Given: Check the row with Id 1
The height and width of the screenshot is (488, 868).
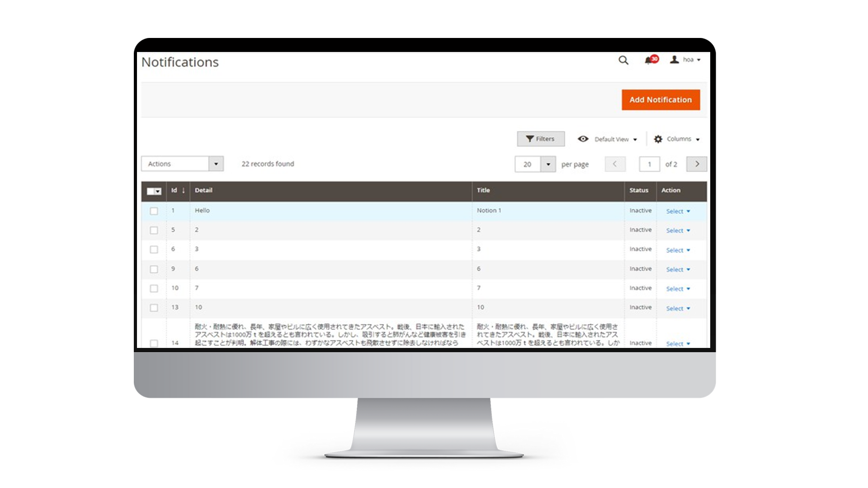Looking at the screenshot, I should click(x=154, y=211).
